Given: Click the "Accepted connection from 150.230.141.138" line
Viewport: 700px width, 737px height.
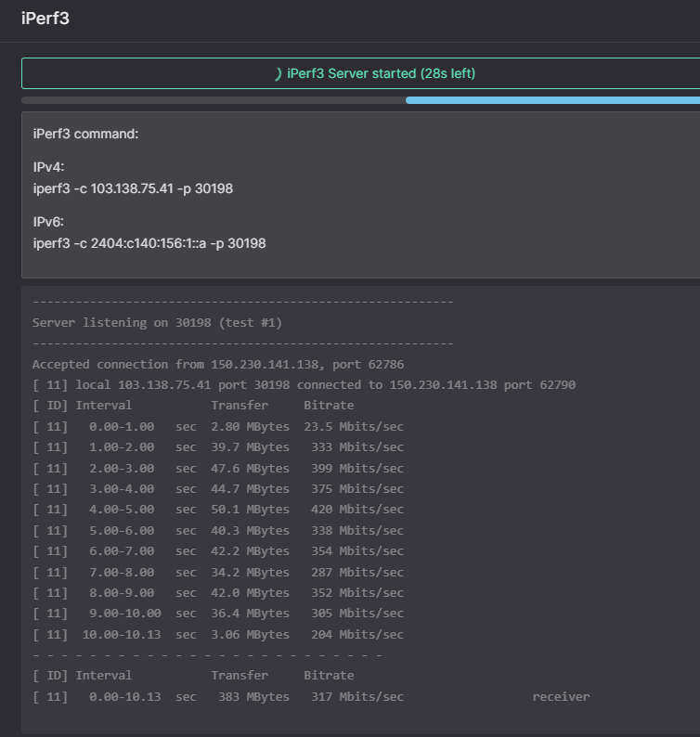Looking at the screenshot, I should coord(218,365).
